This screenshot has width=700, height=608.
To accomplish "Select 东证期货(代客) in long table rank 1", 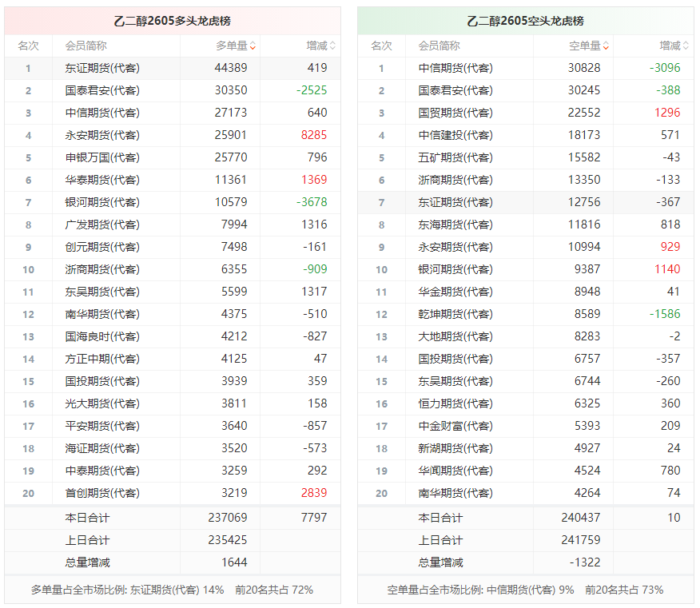I will click(102, 68).
